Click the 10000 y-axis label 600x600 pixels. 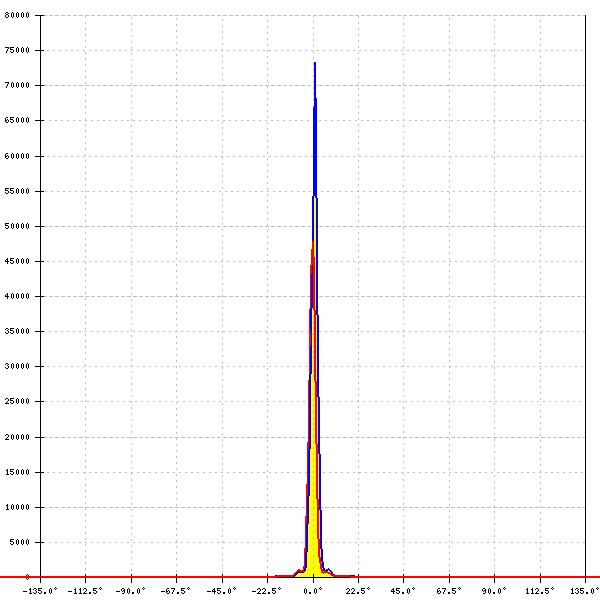(x=17, y=507)
